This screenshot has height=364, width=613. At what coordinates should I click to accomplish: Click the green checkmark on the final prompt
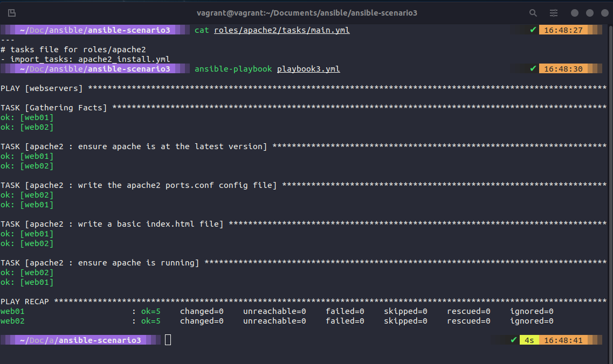coord(513,340)
